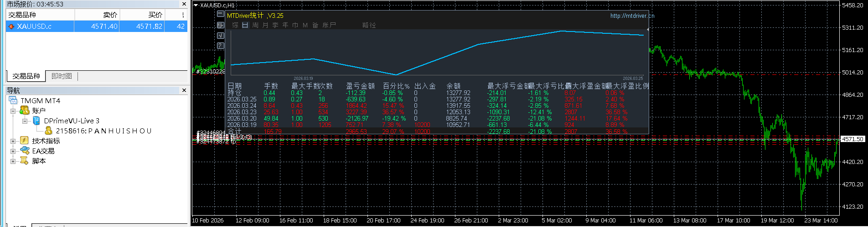Select the 综 summary tab in MTDriver

click(x=235, y=25)
